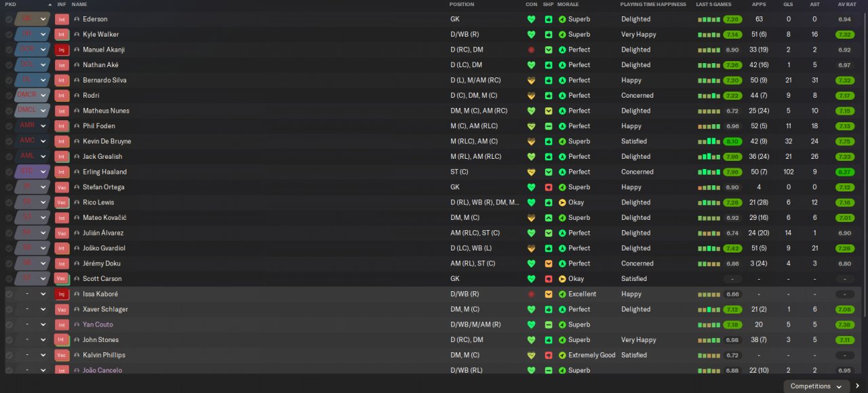The image size is (868, 393).
Task: Click the match sharpness icon for Matheus Nunes
Action: pyautogui.click(x=548, y=111)
